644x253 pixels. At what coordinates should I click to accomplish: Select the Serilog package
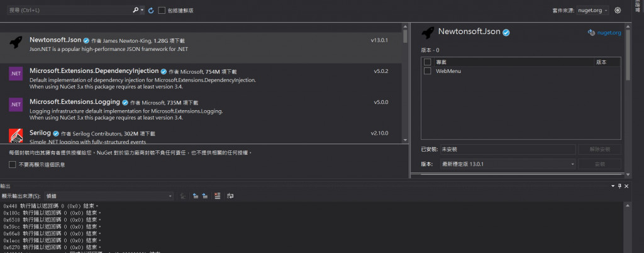click(x=201, y=135)
